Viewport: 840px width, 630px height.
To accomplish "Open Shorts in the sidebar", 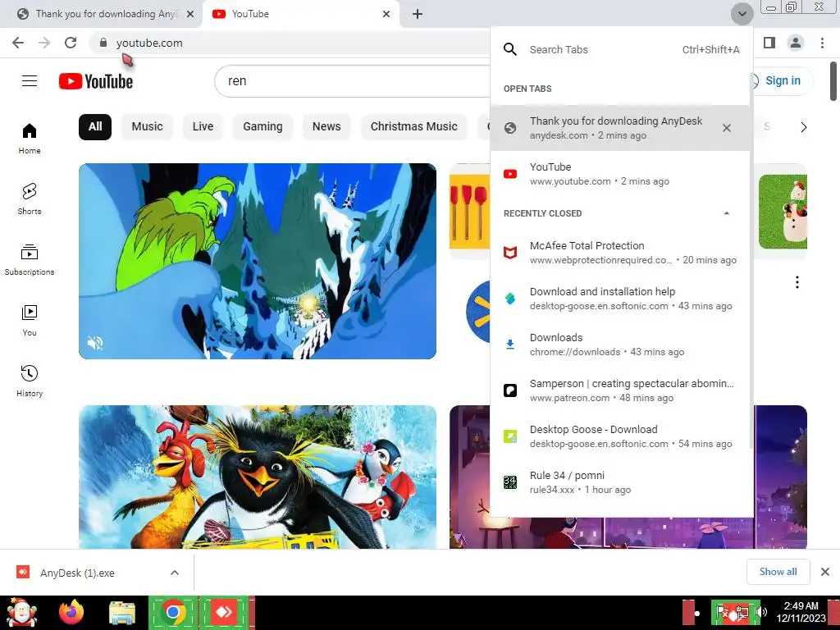I will 30,199.
